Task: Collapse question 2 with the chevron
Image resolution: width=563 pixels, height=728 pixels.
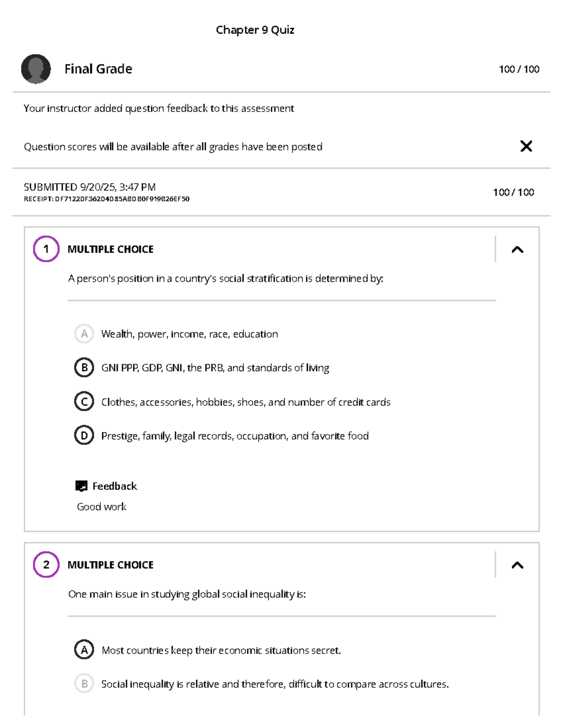Action: [517, 565]
